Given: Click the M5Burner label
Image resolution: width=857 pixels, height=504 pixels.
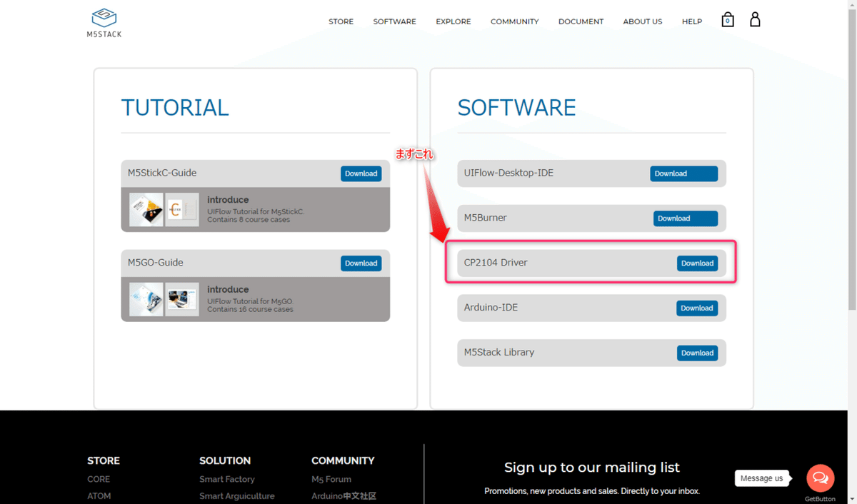Looking at the screenshot, I should pos(486,218).
